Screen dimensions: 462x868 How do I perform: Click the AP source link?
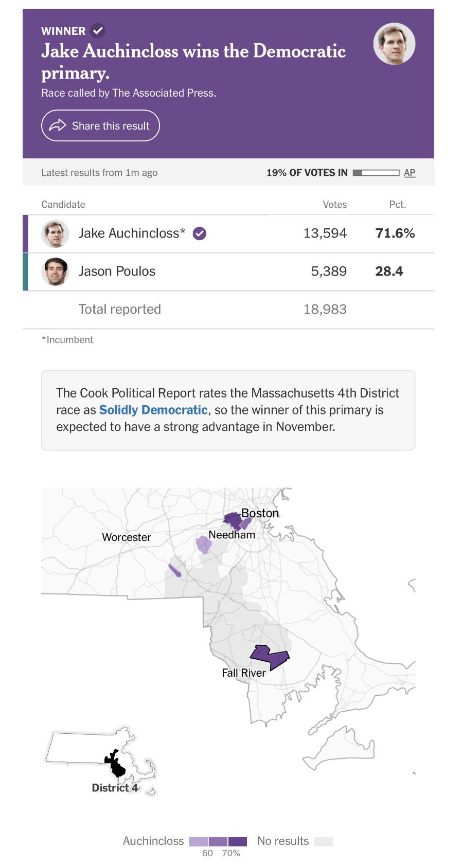[x=410, y=173]
